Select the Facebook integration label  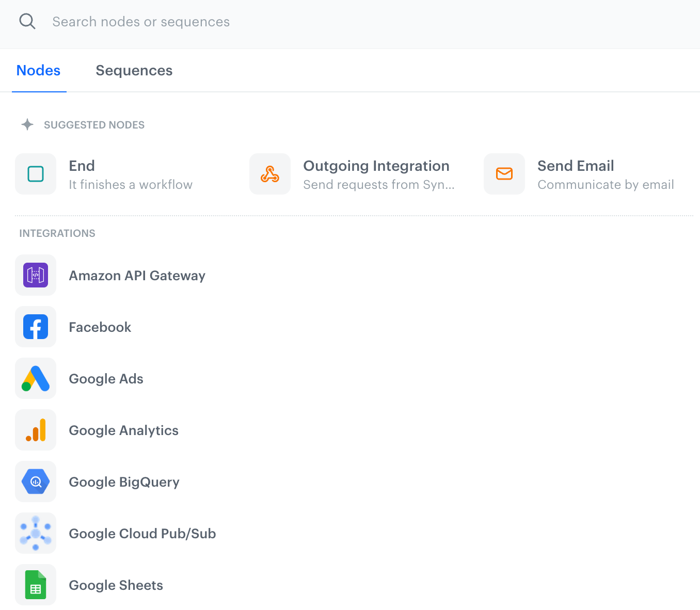tap(100, 327)
